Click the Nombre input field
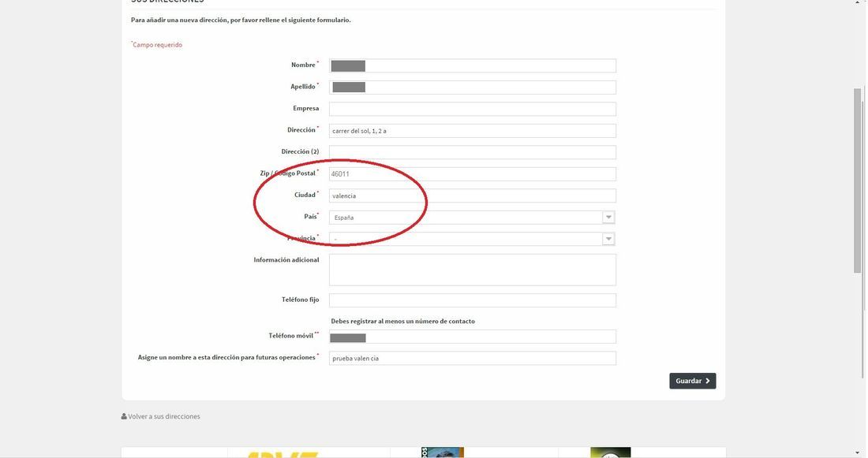 click(x=472, y=66)
